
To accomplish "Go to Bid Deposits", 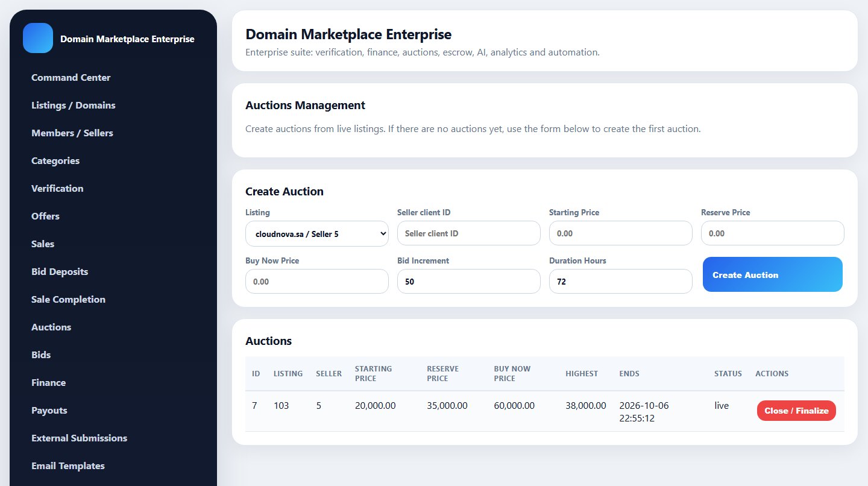I will tap(60, 271).
